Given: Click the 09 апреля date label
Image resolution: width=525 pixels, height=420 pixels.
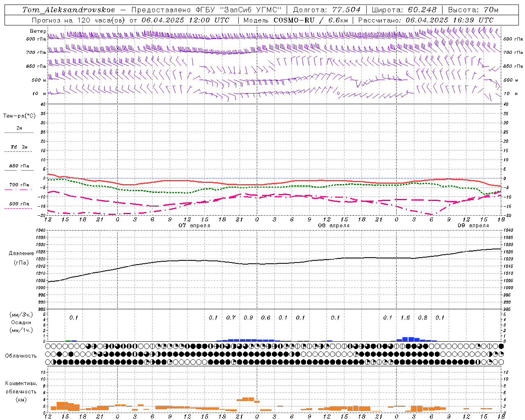Looking at the screenshot, I should coord(473,226).
